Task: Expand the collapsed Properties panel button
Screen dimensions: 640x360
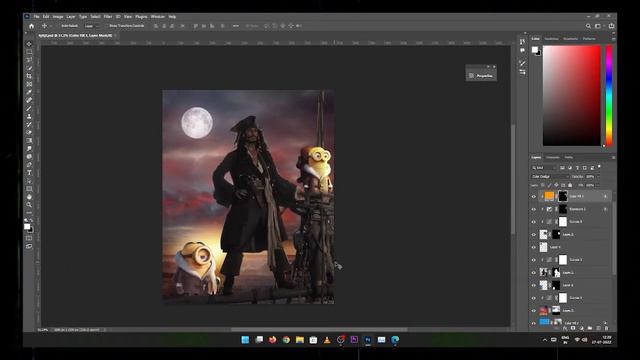Action: click(481, 76)
